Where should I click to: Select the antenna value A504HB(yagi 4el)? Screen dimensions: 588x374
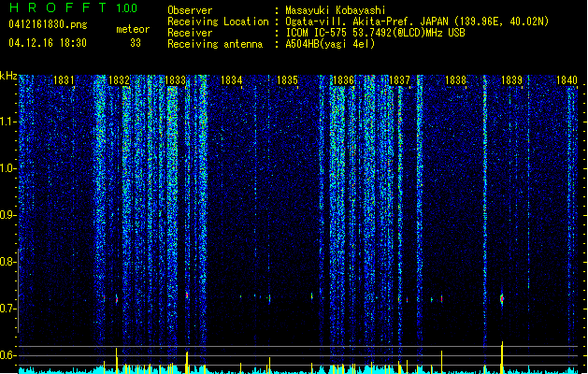[x=330, y=44]
